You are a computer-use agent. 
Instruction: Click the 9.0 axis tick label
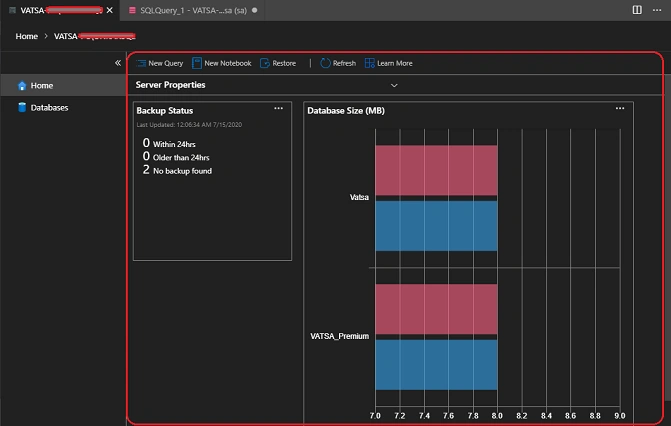tap(620, 416)
